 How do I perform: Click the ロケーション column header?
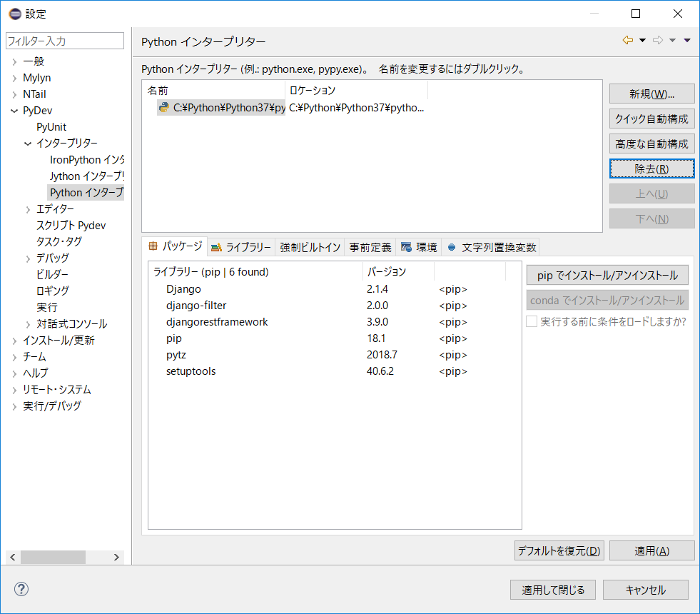[x=356, y=90]
